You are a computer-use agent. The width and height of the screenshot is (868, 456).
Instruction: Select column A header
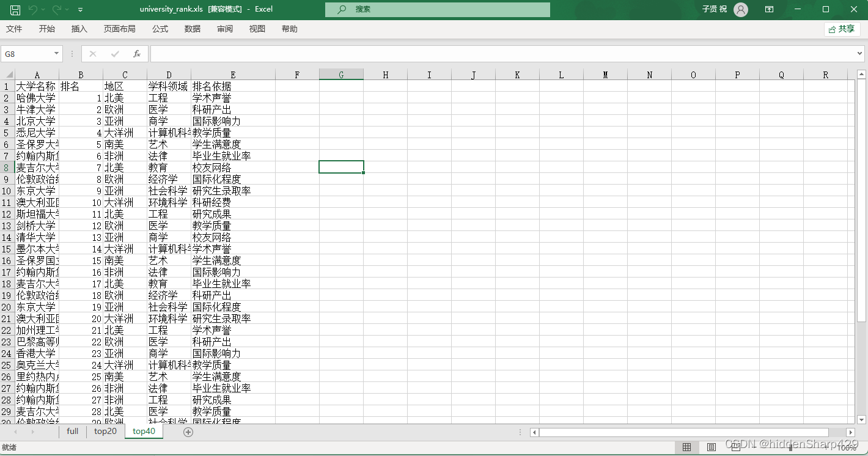[x=37, y=75]
